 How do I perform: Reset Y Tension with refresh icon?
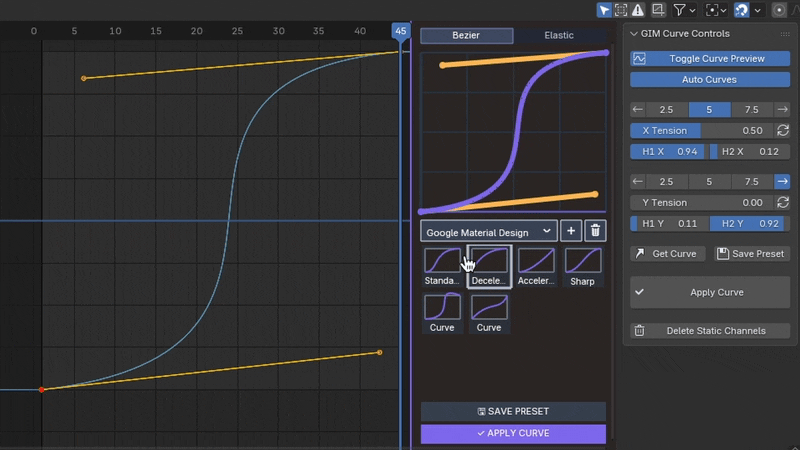783,203
